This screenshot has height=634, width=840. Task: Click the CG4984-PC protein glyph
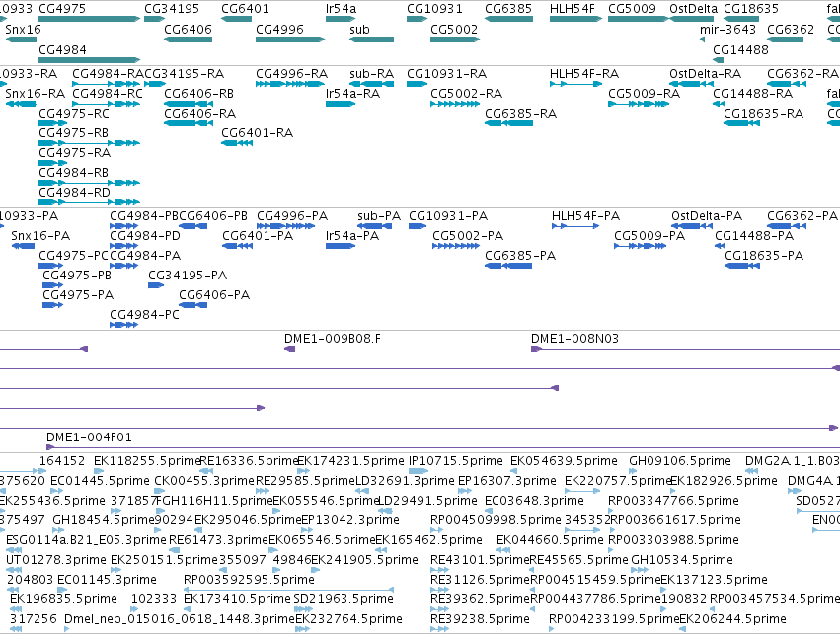(123, 325)
